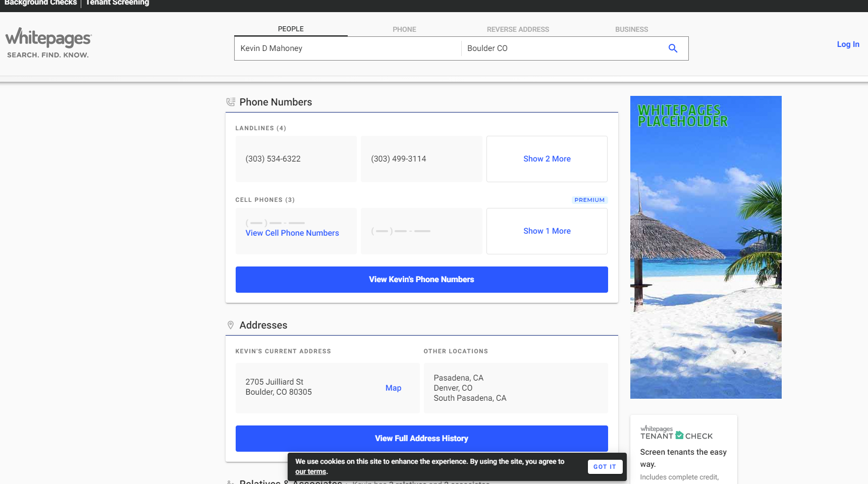The image size is (868, 484).
Task: Open the Log In link
Action: 848,44
